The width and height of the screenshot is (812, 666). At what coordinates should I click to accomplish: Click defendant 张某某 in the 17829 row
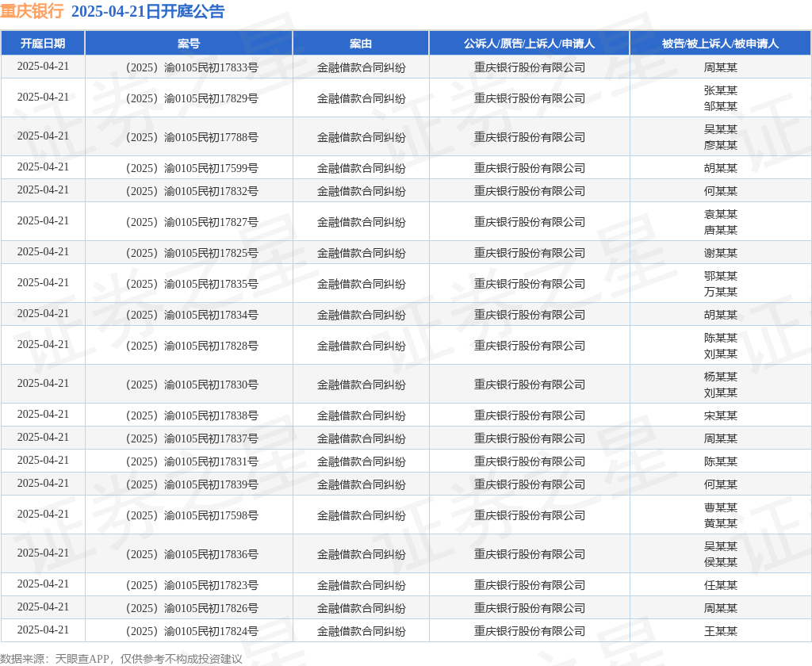point(720,90)
